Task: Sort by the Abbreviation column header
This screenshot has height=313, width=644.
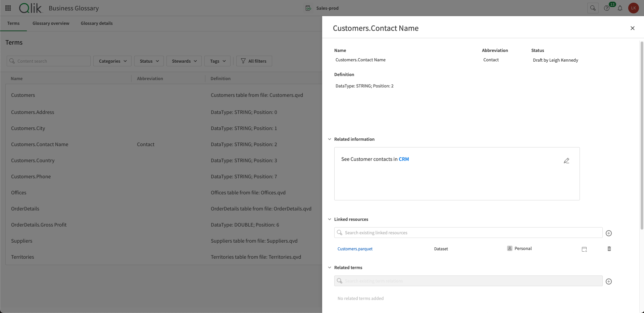Action: point(150,78)
